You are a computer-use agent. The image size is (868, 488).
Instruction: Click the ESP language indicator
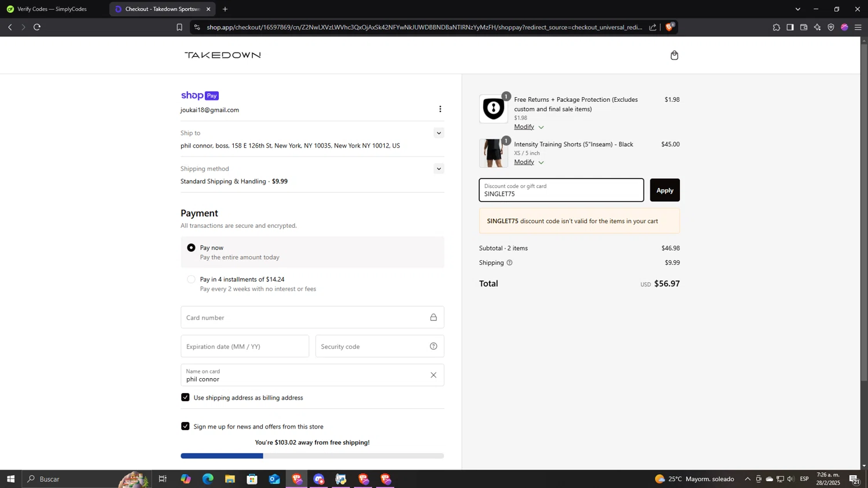(804, 479)
